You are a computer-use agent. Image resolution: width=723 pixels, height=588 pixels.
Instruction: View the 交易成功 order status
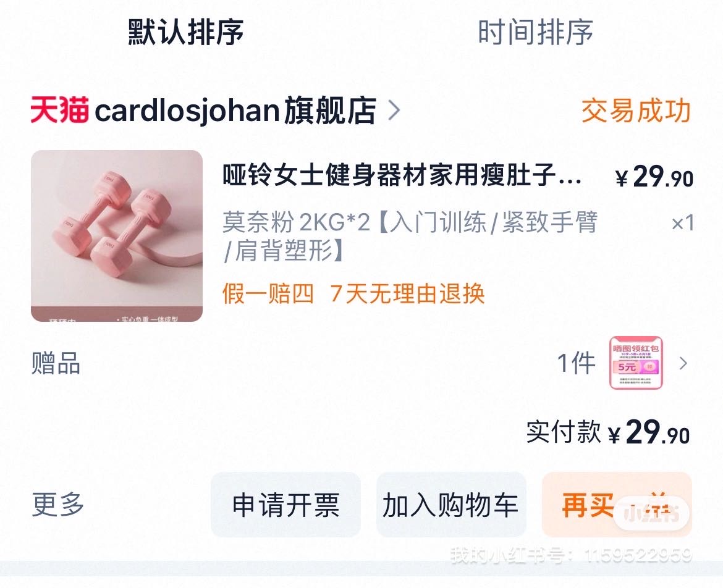pyautogui.click(x=636, y=111)
